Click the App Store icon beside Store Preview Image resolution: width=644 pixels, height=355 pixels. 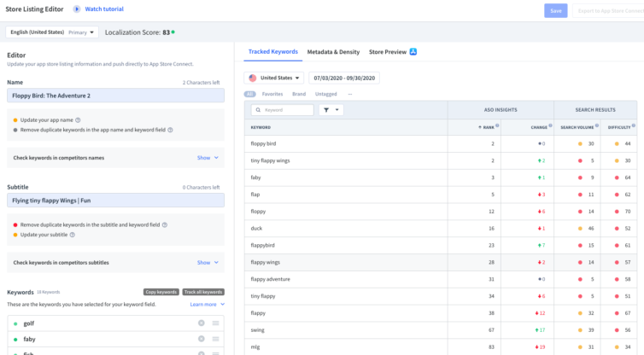(x=413, y=52)
